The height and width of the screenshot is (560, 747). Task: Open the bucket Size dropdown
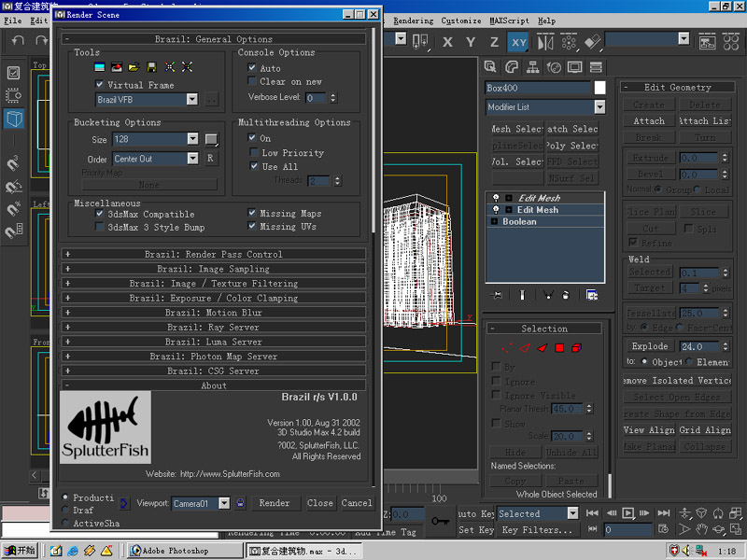pos(192,138)
